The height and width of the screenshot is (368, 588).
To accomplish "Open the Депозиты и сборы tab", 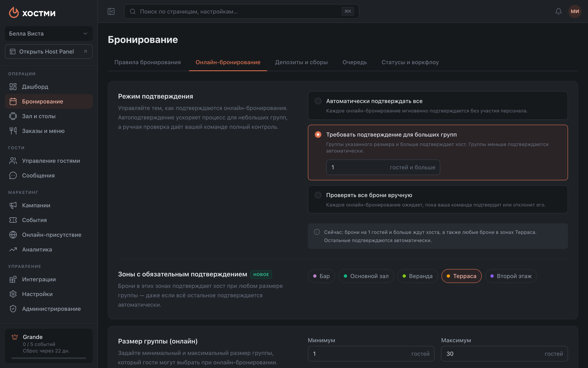I will [x=301, y=62].
